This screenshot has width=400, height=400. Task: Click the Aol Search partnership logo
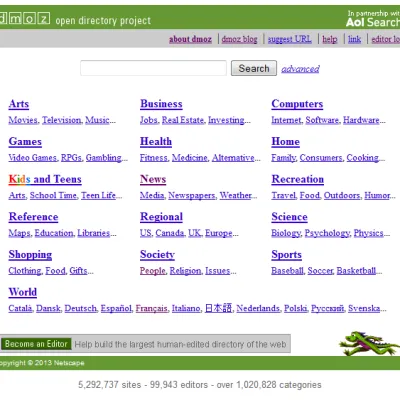pyautogui.click(x=373, y=19)
